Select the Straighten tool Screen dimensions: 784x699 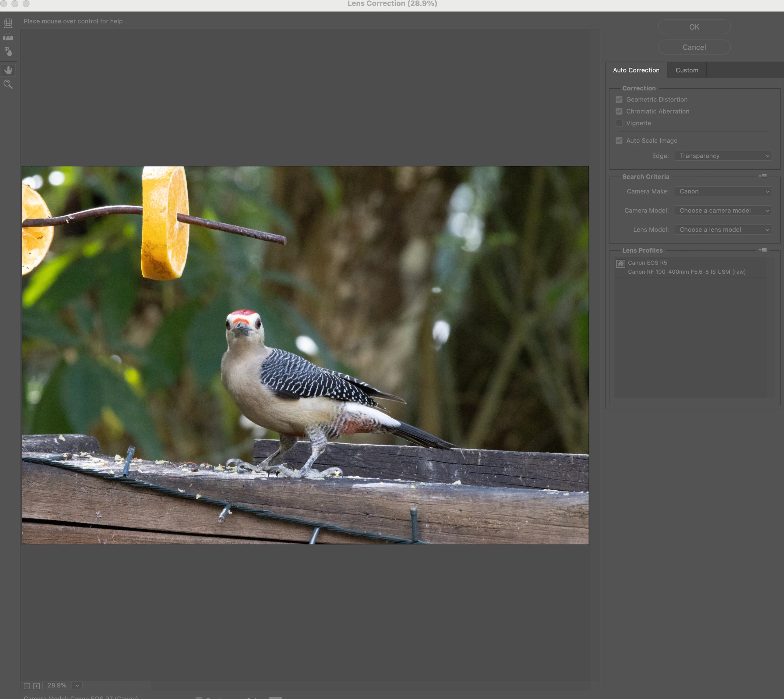pyautogui.click(x=8, y=37)
